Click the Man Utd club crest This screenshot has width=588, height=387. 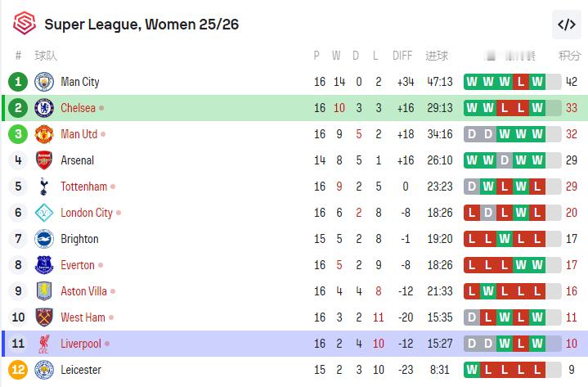44,134
